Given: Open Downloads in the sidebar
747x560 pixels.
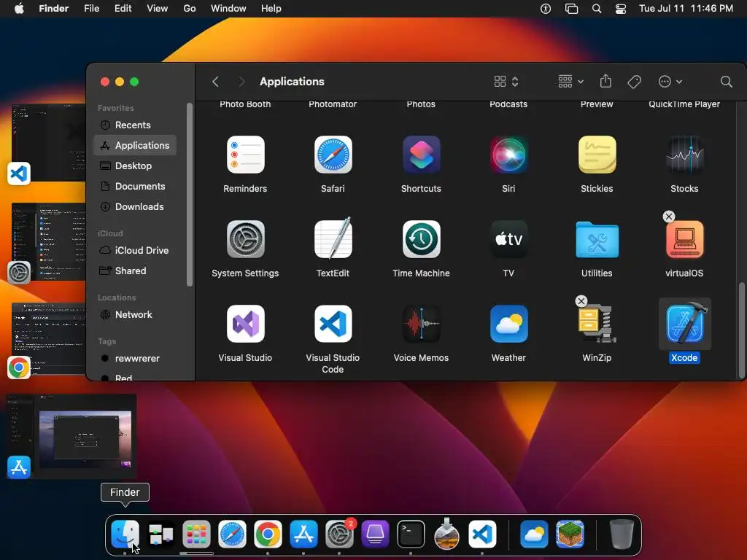Looking at the screenshot, I should tap(135, 206).
